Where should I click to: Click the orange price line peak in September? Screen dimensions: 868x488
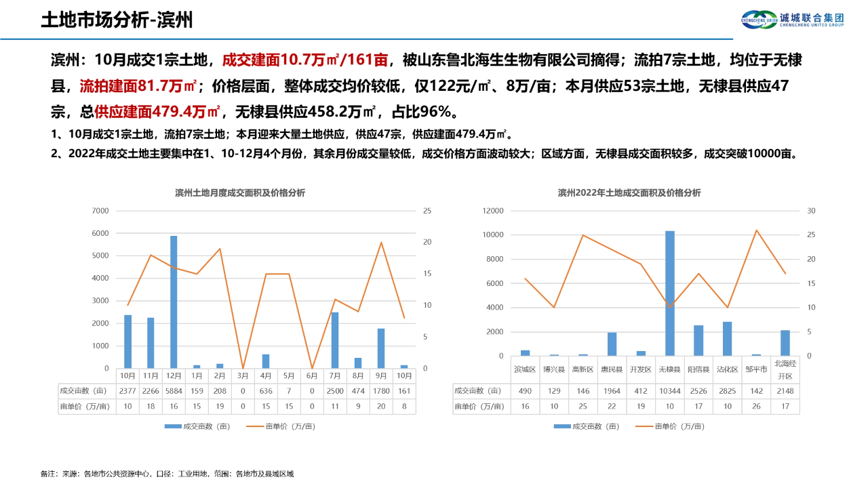381,242
